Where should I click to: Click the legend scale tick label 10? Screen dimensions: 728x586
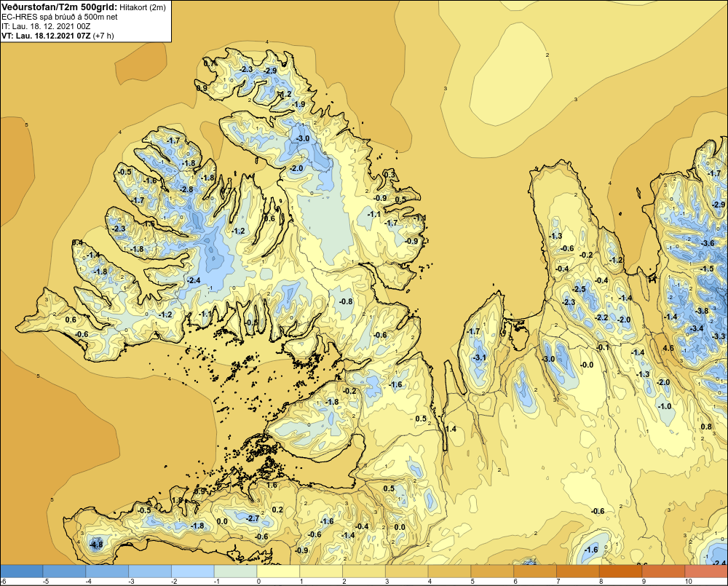[688, 582]
